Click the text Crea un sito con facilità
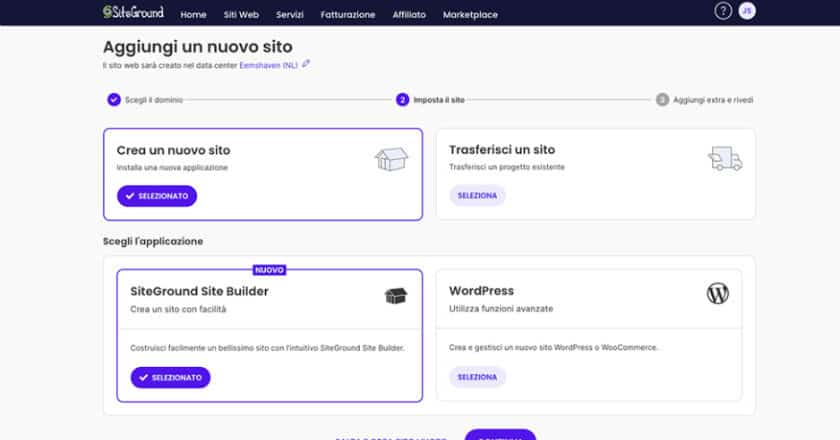 178,309
